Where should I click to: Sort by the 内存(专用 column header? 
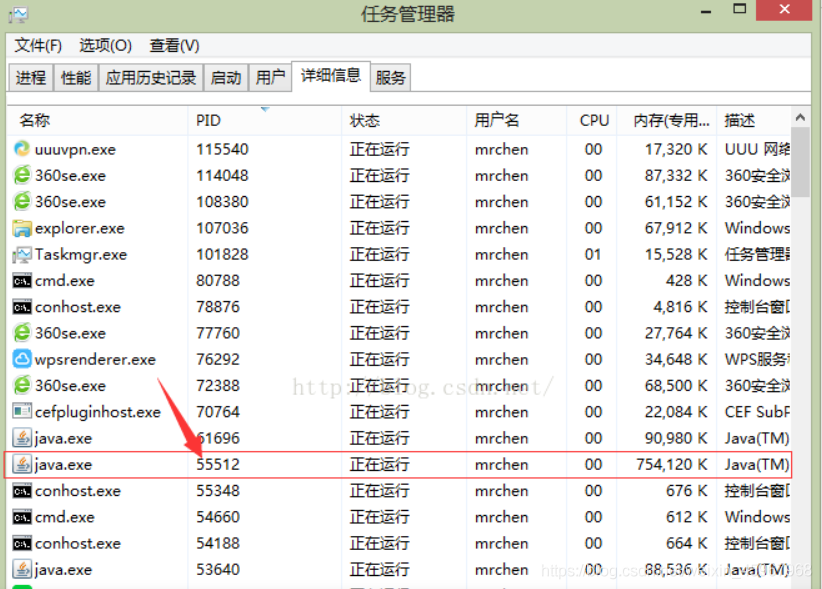coord(667,121)
